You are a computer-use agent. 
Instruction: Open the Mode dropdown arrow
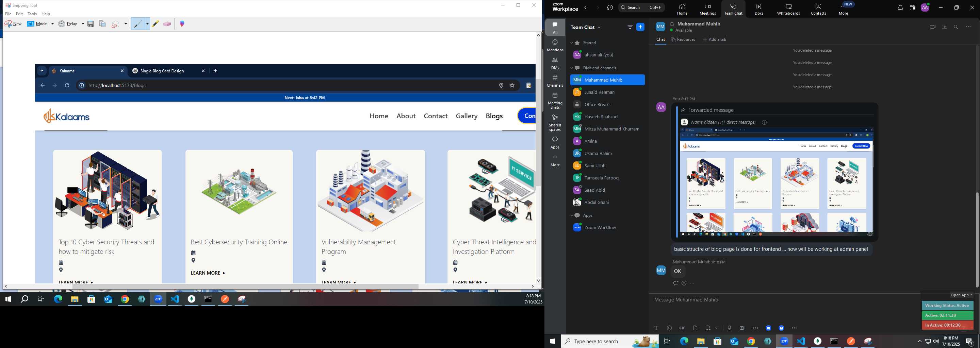click(x=52, y=24)
